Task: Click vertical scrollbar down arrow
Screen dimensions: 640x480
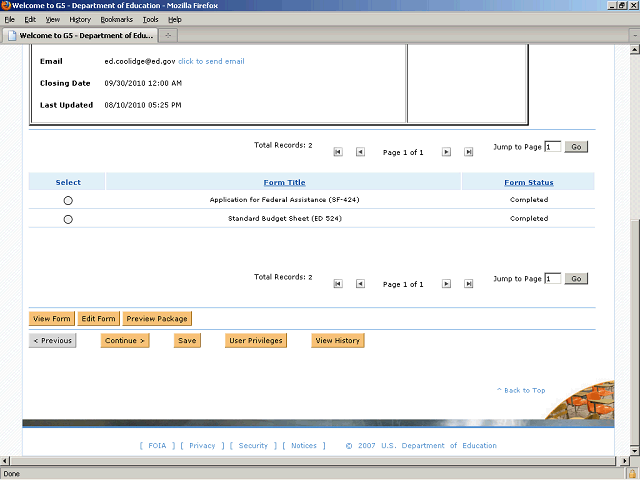Action: pyautogui.click(x=634, y=451)
